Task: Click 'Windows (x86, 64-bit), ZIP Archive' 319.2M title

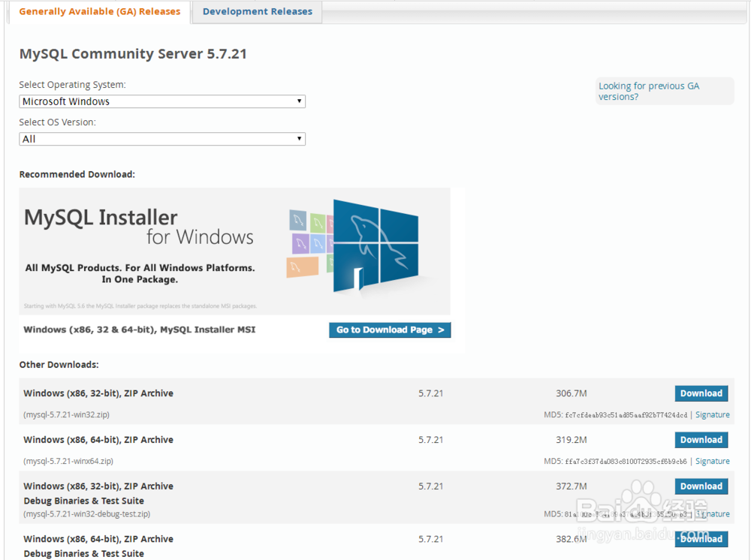Action: pos(98,440)
